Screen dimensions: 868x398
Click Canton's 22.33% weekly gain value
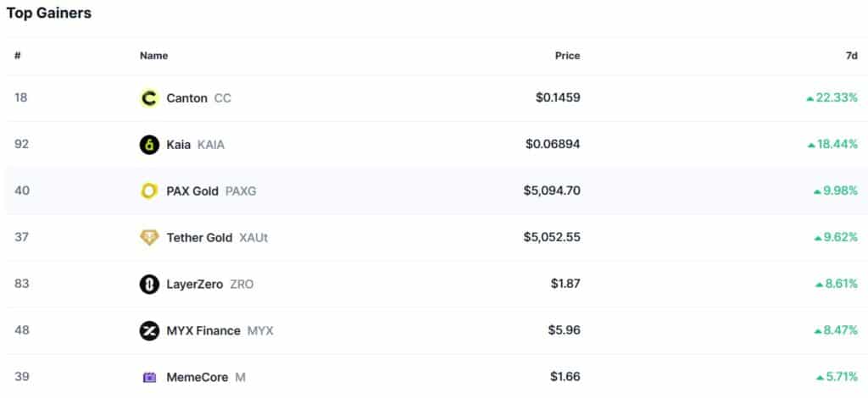[x=836, y=98]
